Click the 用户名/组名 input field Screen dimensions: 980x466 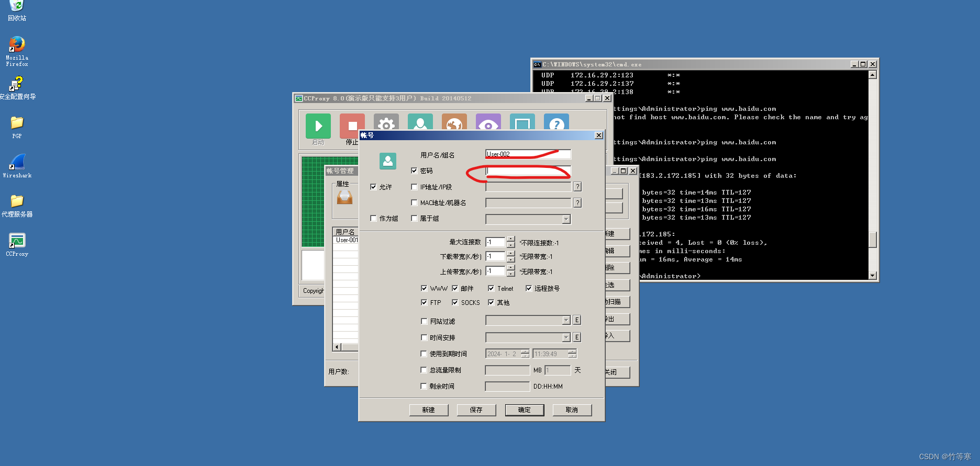coord(528,154)
